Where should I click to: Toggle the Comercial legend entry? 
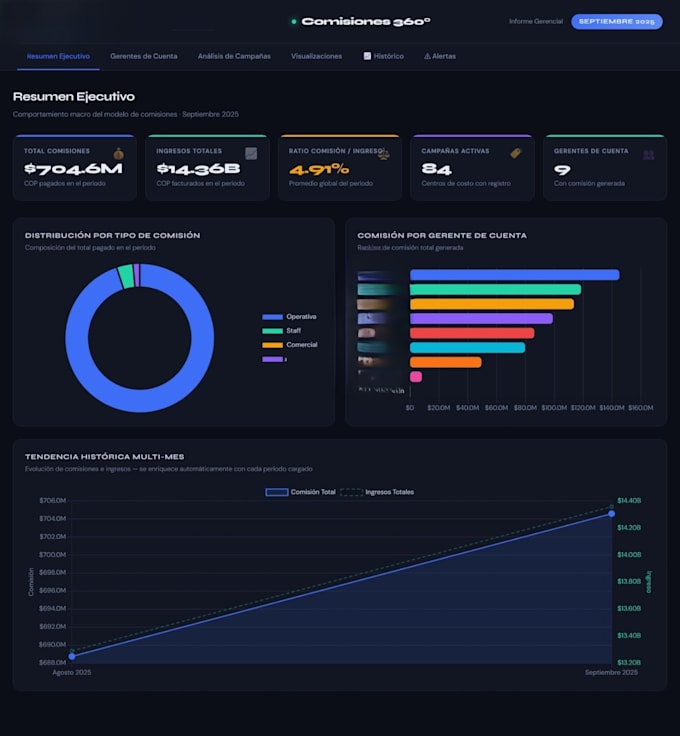[x=290, y=345]
